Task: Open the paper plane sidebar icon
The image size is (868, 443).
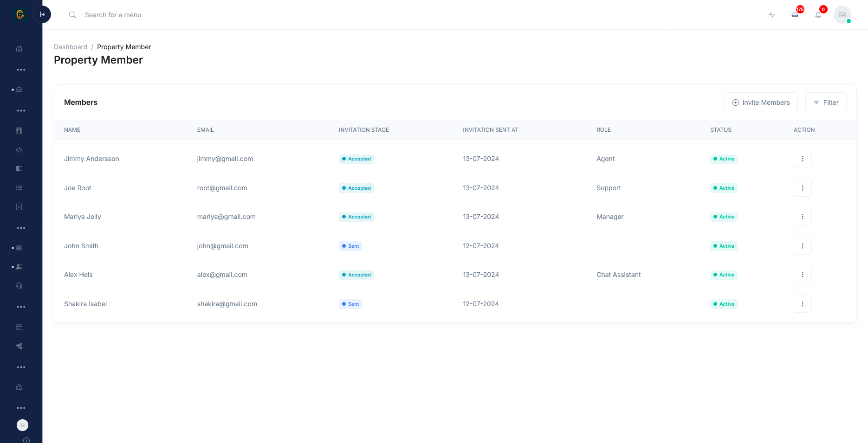Action: [19, 346]
